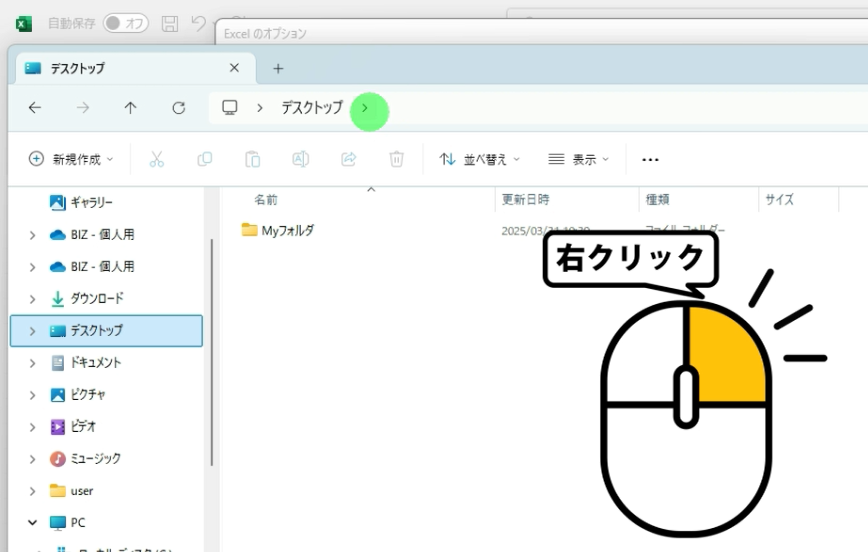The image size is (868, 552).
Task: Select the first BIZ - 個人用 entry
Action: [92, 235]
